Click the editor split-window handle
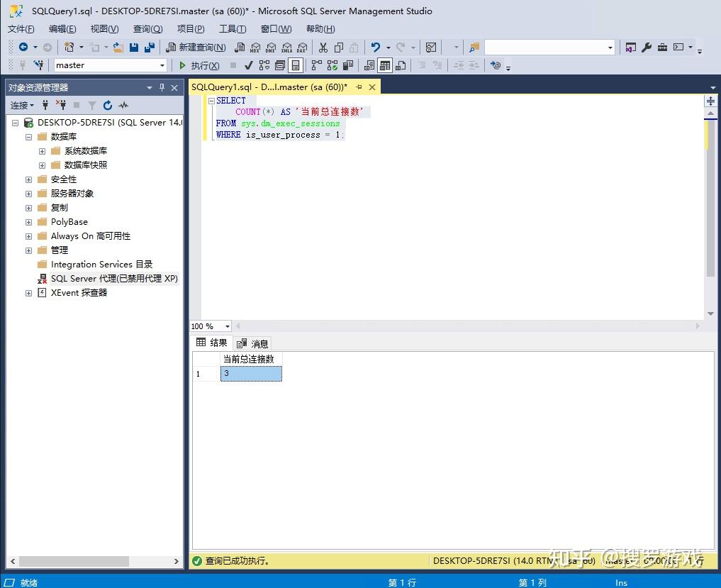The height and width of the screenshot is (588, 721). point(710,101)
